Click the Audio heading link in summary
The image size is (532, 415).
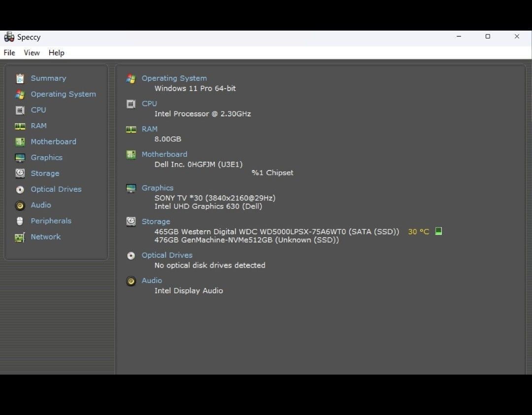pyautogui.click(x=152, y=280)
